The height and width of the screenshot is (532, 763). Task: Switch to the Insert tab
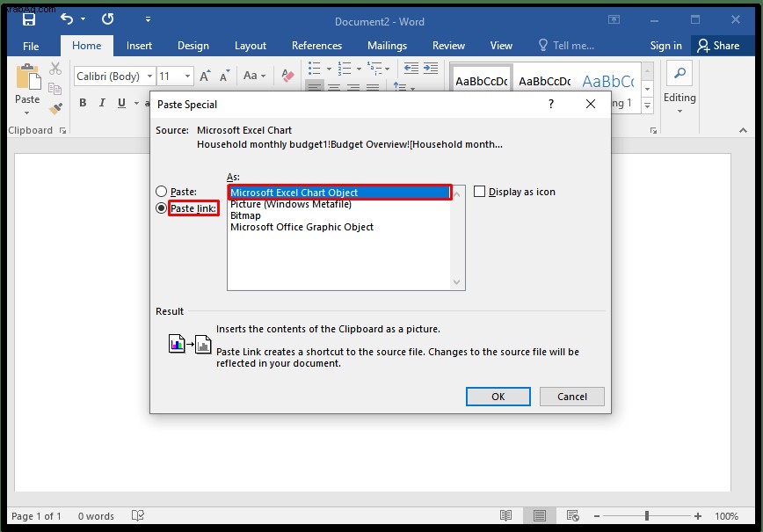pos(139,46)
